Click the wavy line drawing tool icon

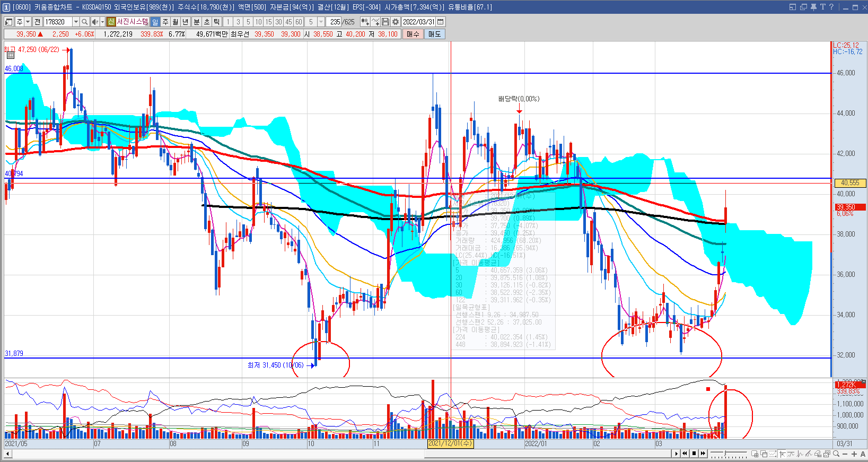[x=791, y=454]
